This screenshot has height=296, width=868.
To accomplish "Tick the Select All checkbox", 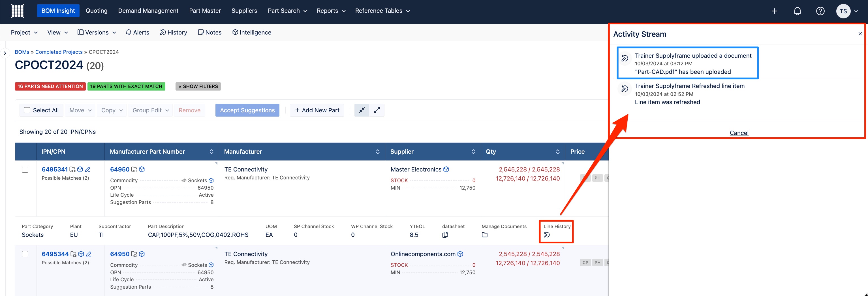I will point(27,110).
